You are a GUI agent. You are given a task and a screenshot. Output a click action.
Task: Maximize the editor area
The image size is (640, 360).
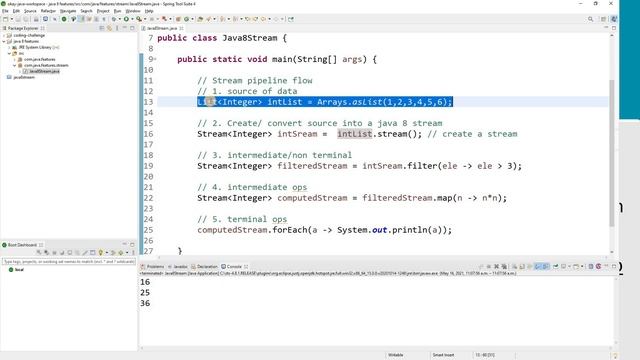[614, 28]
